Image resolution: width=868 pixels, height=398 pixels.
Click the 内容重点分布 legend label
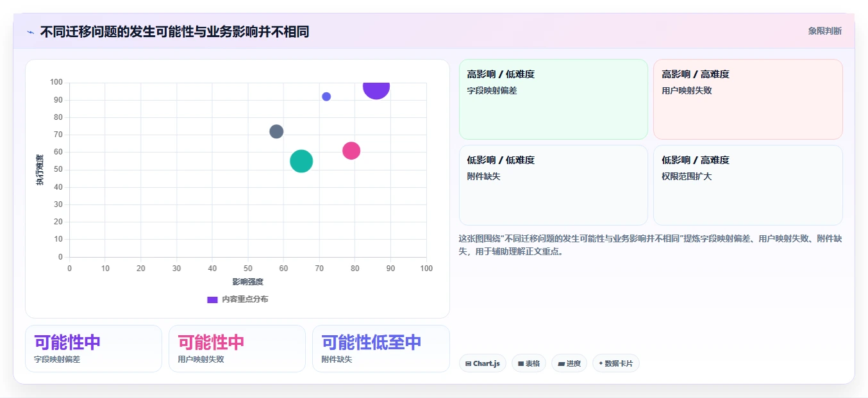click(245, 299)
